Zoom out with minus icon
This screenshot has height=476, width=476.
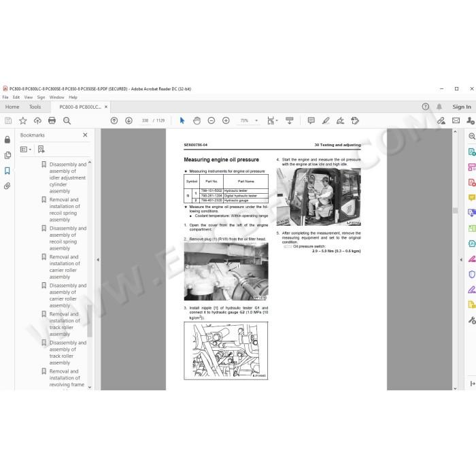[211, 120]
